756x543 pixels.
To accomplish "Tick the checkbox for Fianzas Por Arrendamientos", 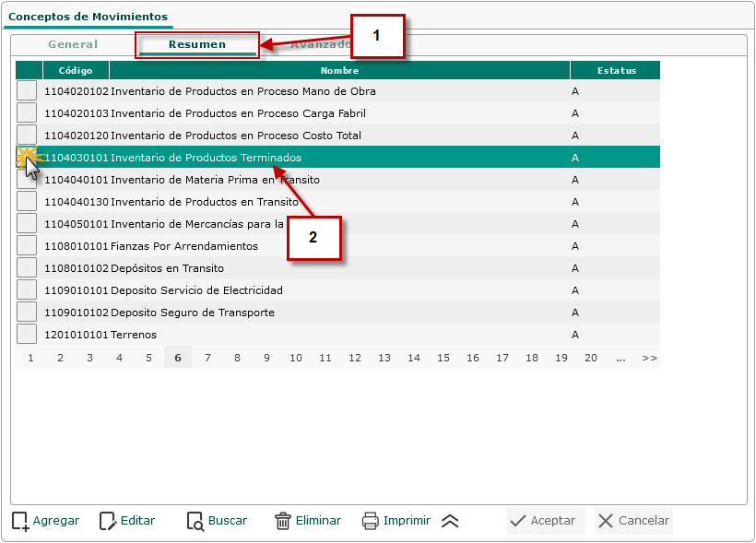I will click(x=27, y=245).
